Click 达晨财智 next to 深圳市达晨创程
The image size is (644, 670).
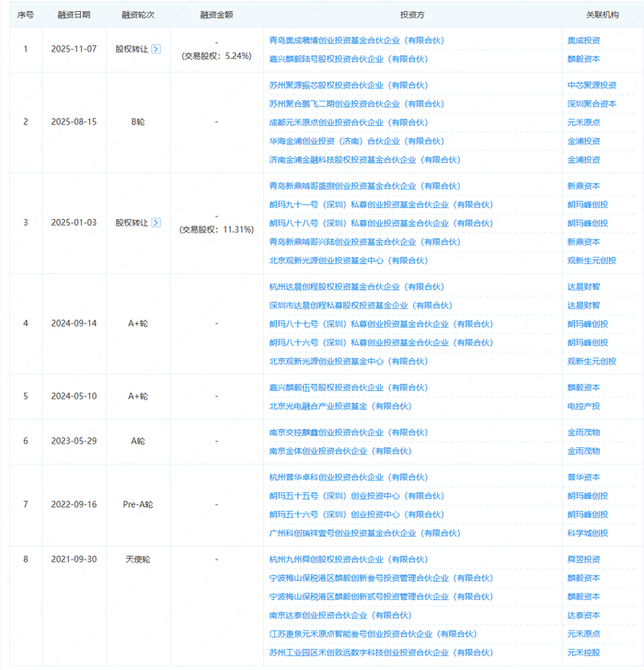(583, 306)
